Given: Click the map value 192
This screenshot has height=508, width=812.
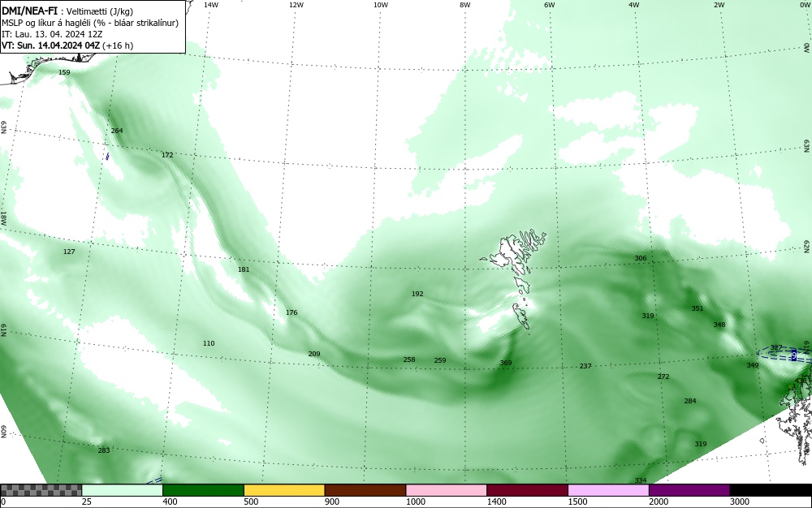Looking at the screenshot, I should (x=417, y=293).
